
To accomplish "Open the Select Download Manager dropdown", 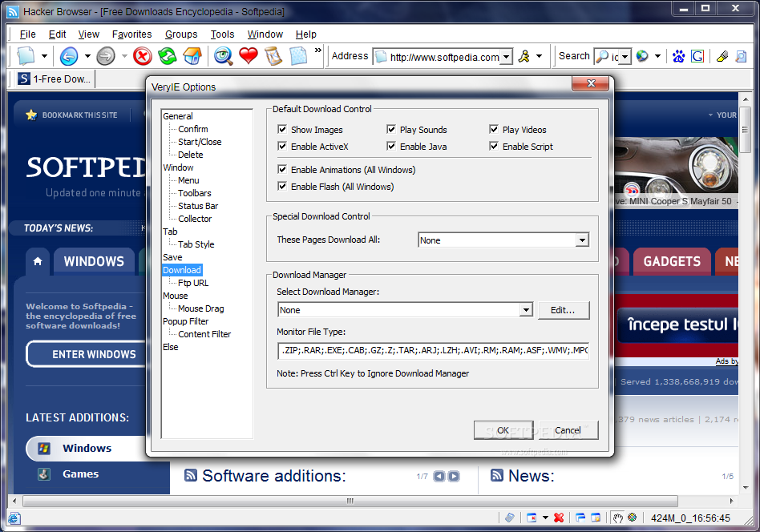I will click(x=526, y=309).
